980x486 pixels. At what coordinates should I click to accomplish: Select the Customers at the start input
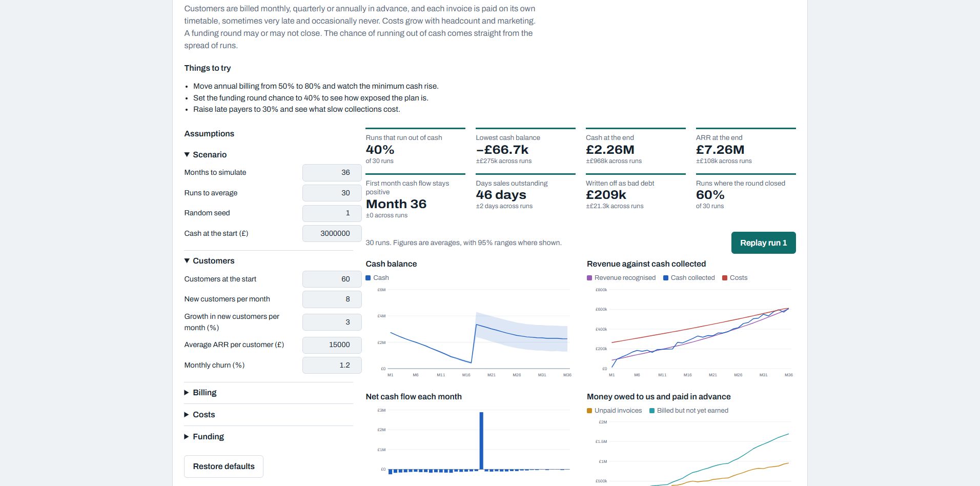tap(332, 279)
